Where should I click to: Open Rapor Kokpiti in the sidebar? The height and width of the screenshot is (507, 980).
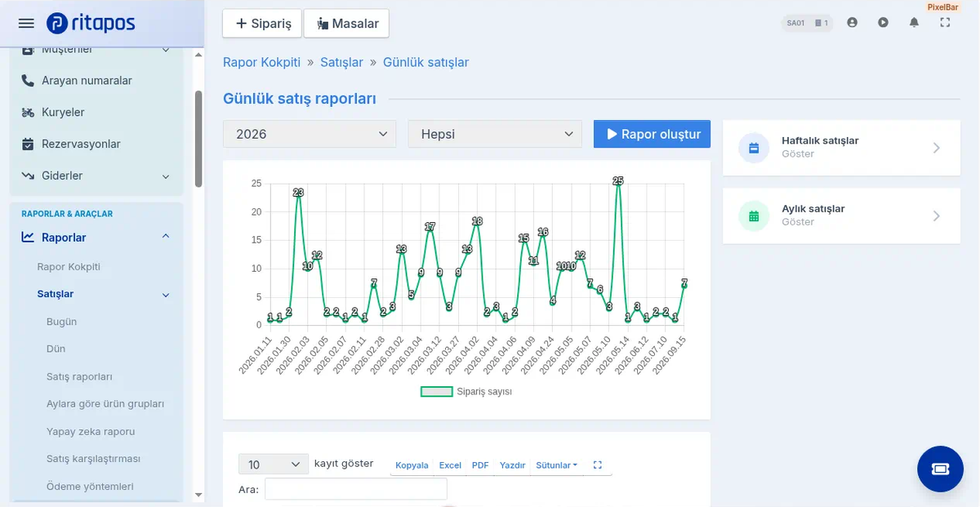point(69,267)
